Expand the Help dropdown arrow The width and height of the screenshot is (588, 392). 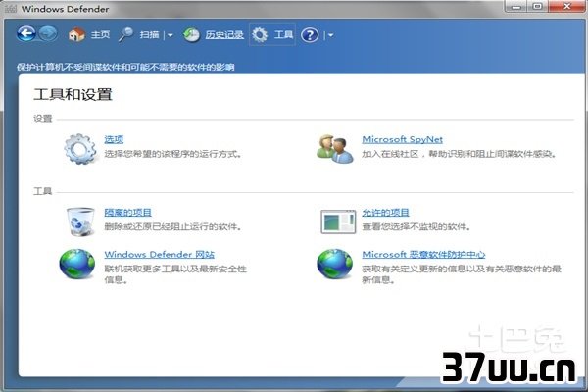(x=330, y=35)
